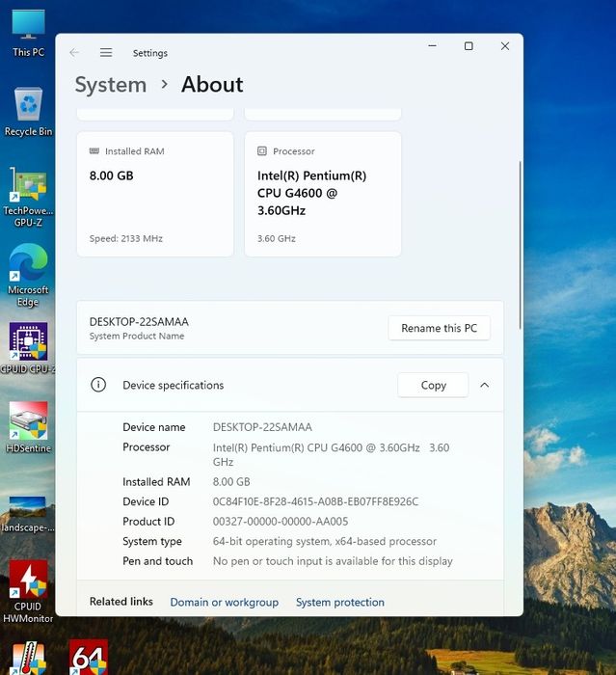616x675 pixels.
Task: Open the Recycle Bin desktop icon
Action: pyautogui.click(x=28, y=112)
